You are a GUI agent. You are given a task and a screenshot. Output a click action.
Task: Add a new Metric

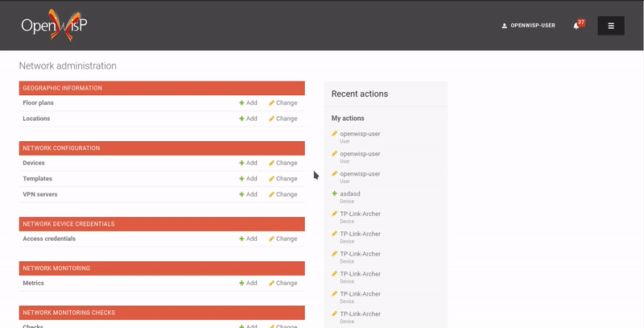coord(248,283)
